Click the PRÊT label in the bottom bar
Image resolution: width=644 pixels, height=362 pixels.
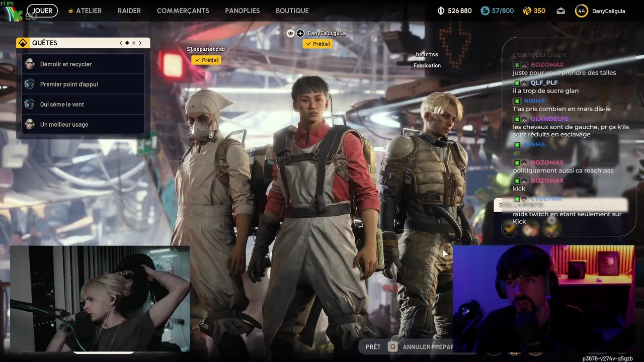pos(373,347)
